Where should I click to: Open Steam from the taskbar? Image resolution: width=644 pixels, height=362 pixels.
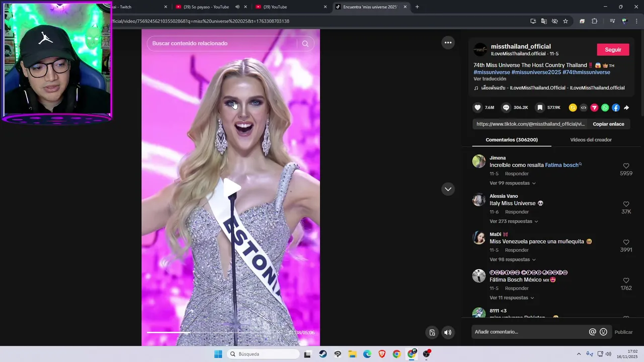(323, 354)
